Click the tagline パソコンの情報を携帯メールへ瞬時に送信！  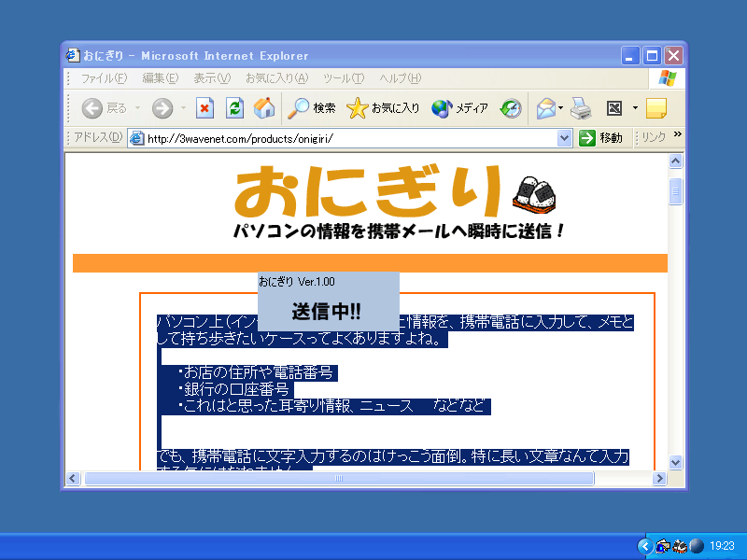pos(400,231)
